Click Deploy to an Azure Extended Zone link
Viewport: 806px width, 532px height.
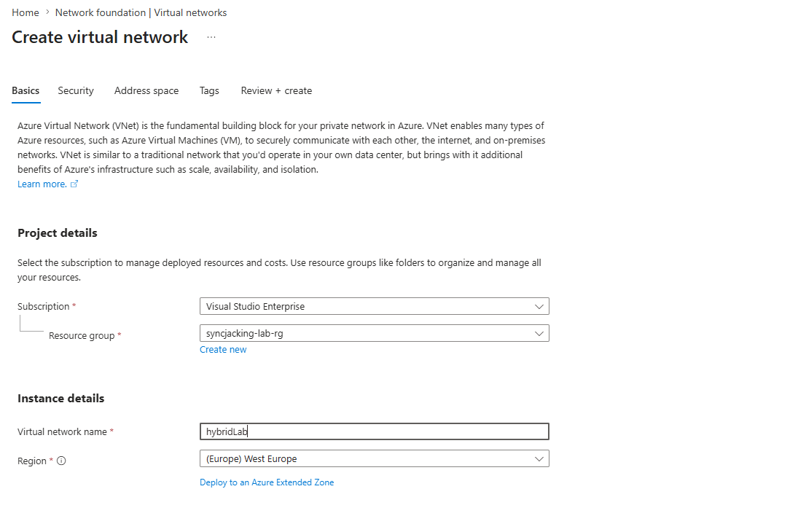point(267,482)
